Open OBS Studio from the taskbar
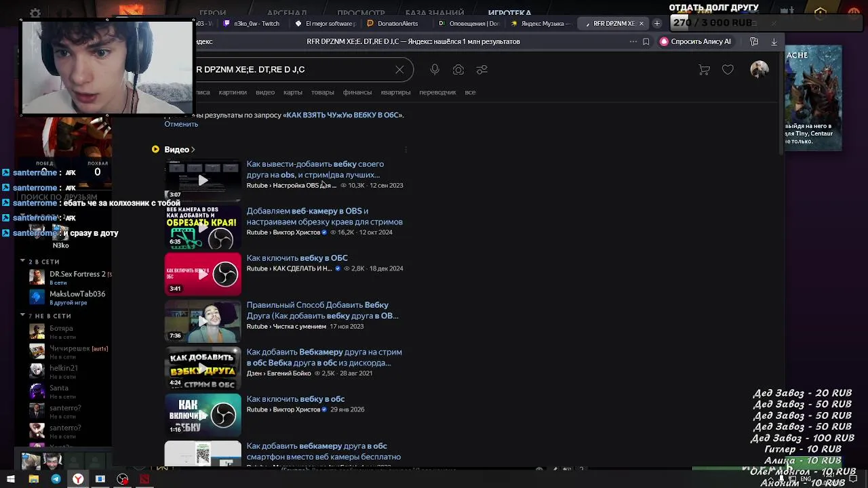Image resolution: width=868 pixels, height=488 pixels. [x=123, y=479]
